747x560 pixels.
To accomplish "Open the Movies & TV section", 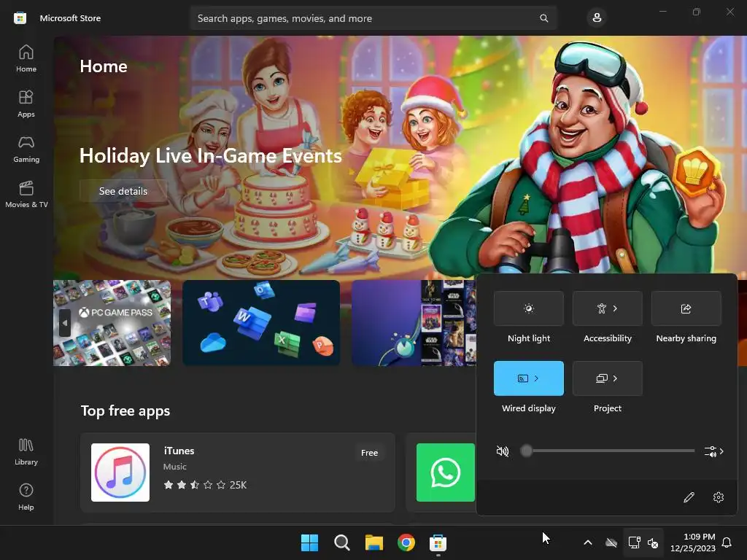I will 26,194.
